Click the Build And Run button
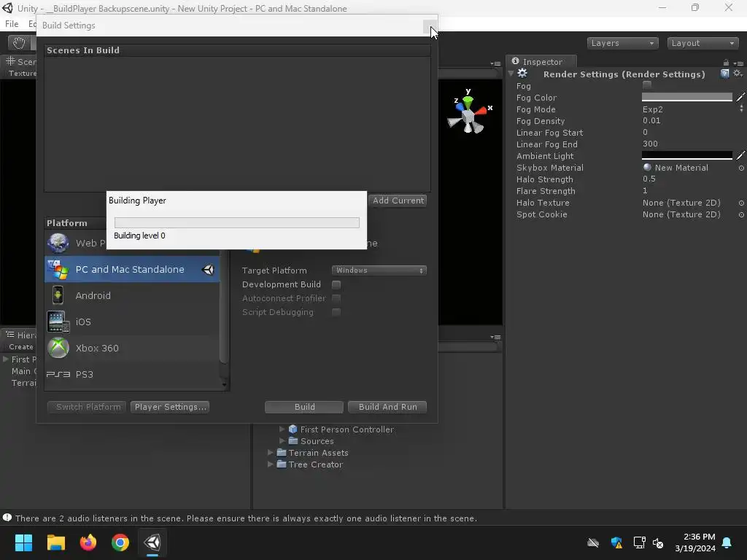The width and height of the screenshot is (747, 560). [387, 407]
